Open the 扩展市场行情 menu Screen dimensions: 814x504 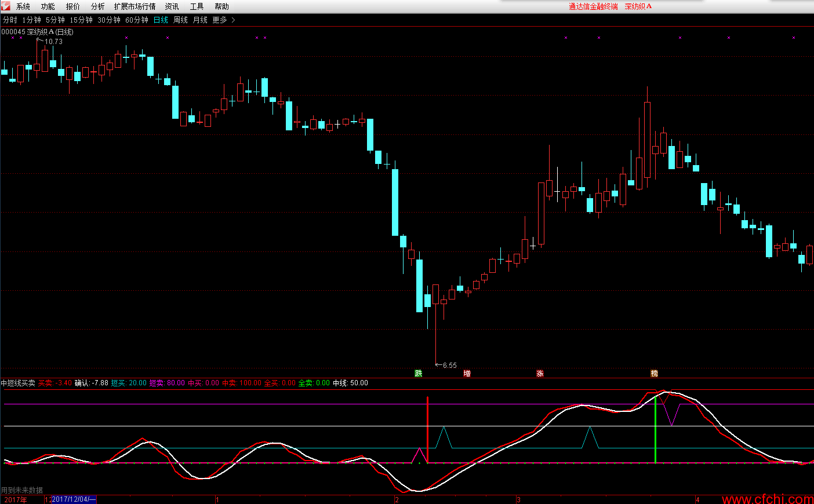[x=135, y=6]
